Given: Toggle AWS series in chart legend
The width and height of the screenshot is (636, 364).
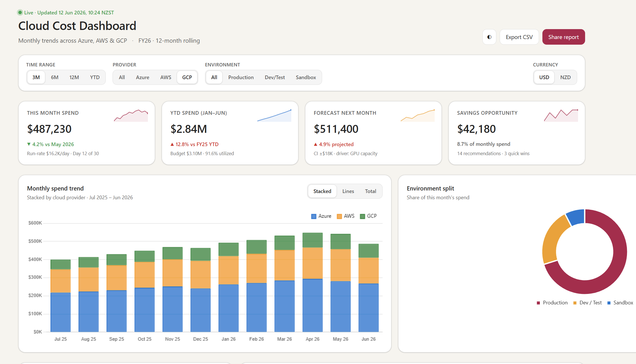Looking at the screenshot, I should [x=346, y=216].
